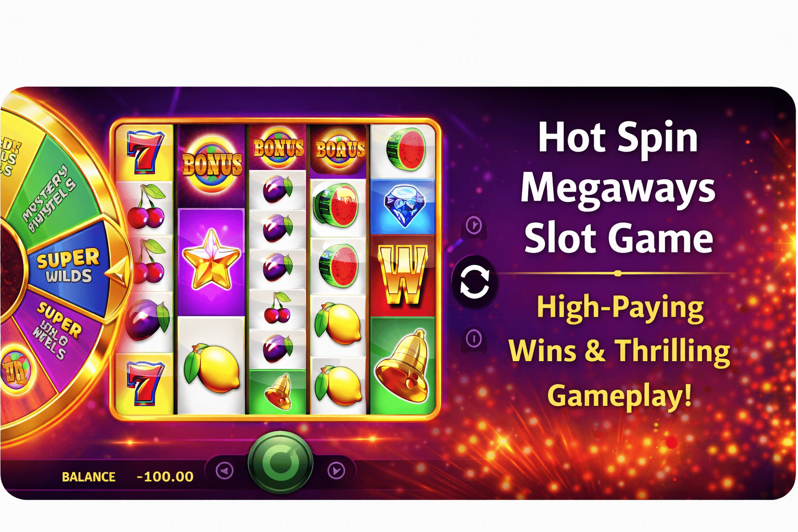Click the small icon above refresh arrows

(474, 225)
